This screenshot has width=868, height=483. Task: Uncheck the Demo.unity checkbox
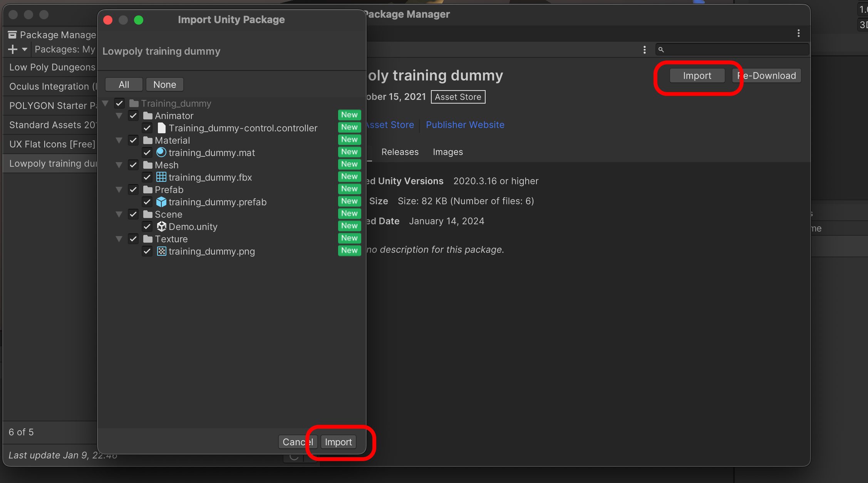[147, 226]
